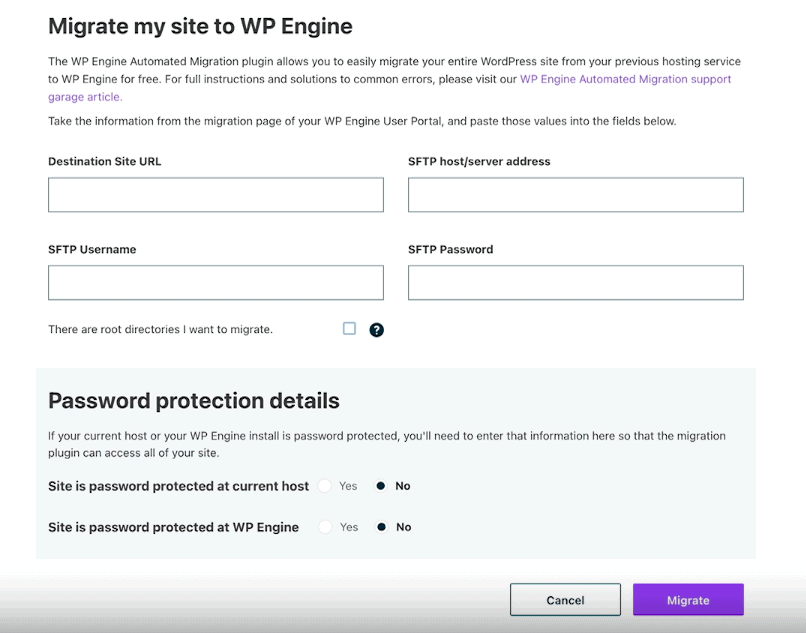806x633 pixels.
Task: Click the 'garage article.' link text
Action: point(85,97)
